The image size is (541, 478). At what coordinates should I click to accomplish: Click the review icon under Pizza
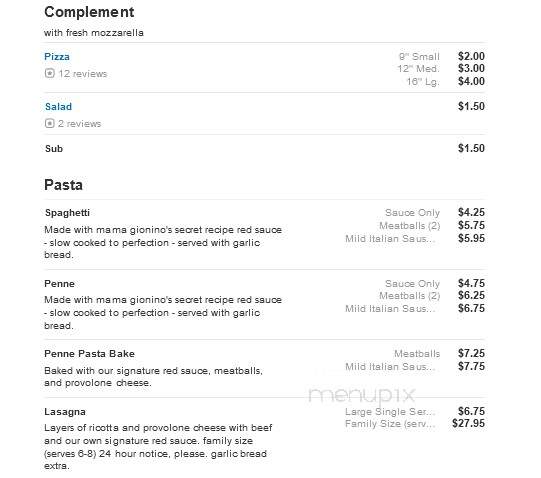(50, 74)
